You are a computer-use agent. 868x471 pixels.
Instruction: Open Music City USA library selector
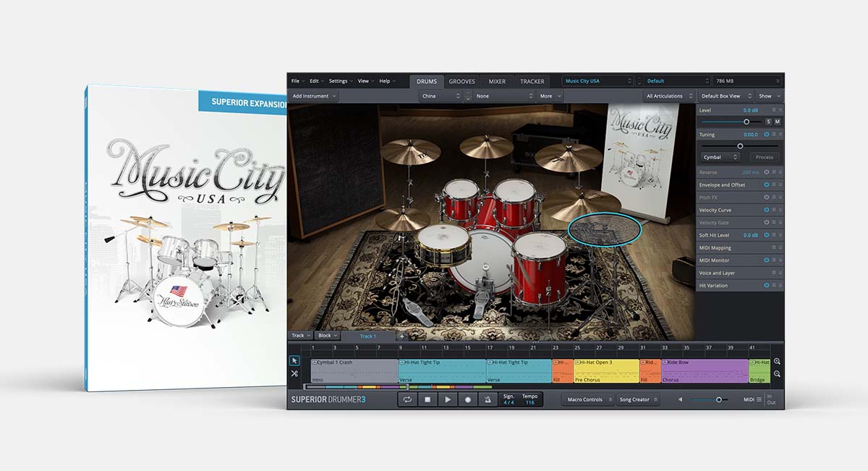point(598,81)
